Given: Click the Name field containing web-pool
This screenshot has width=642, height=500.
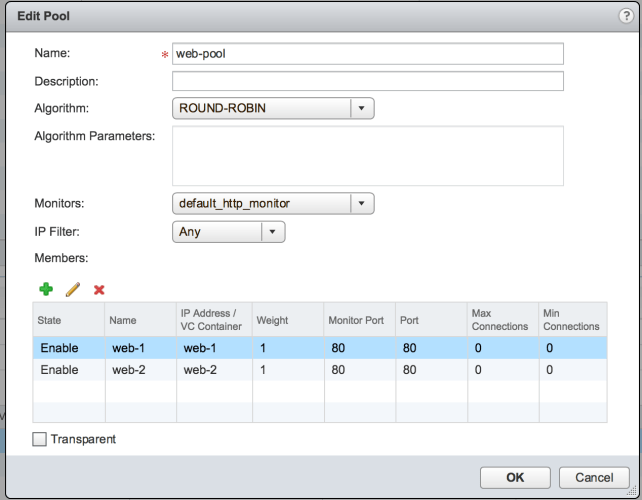Looking at the screenshot, I should point(367,54).
